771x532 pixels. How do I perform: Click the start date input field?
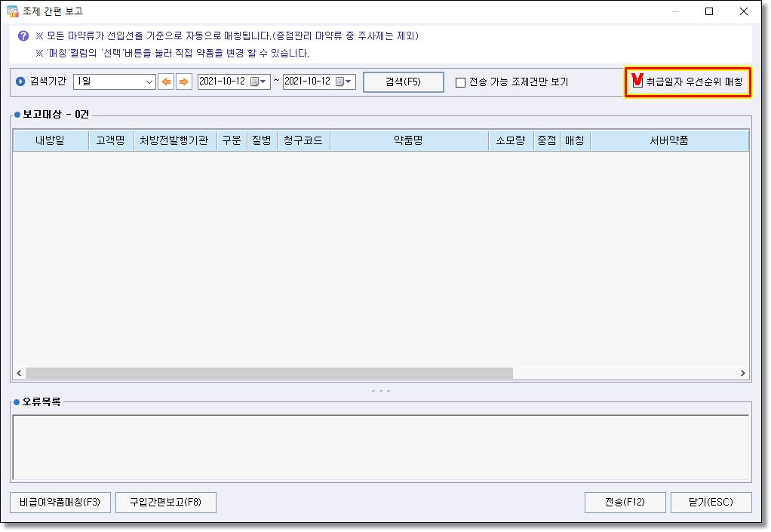pyautogui.click(x=222, y=81)
